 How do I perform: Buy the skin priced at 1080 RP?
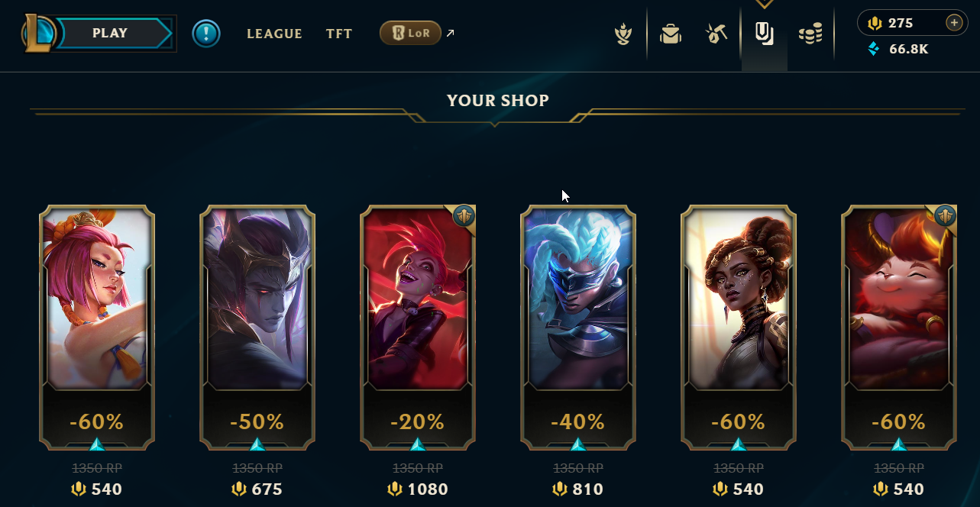click(418, 489)
